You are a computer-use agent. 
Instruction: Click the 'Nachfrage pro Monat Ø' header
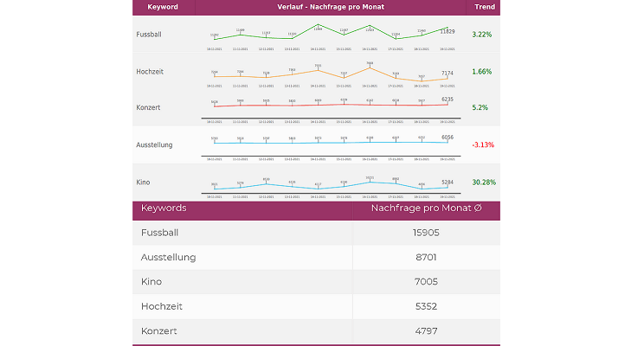coord(427,208)
